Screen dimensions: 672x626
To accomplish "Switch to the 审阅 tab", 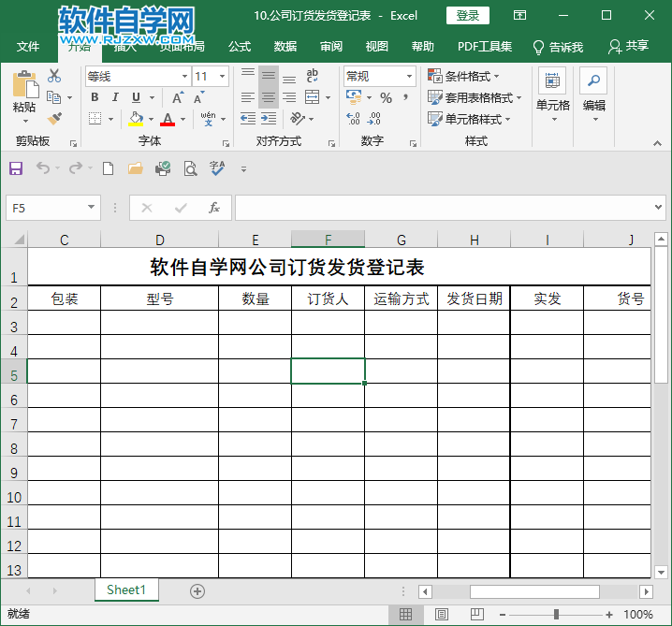I will (x=331, y=46).
